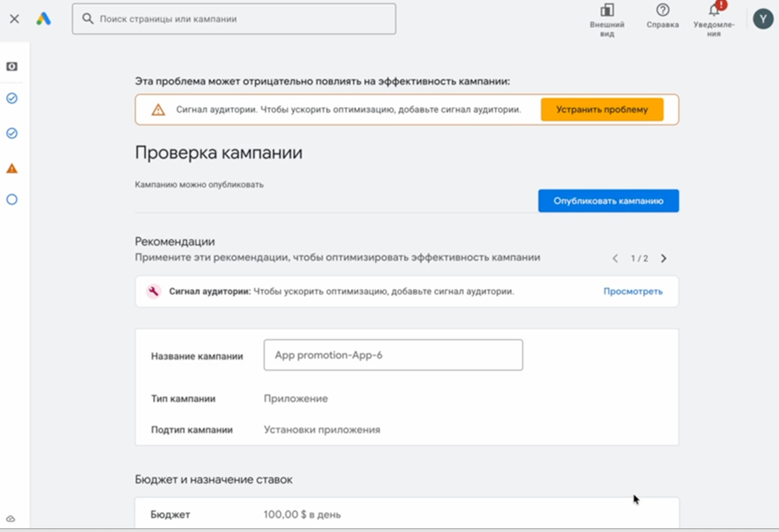Go to next recommendation with right chevron
779x532 pixels.
click(x=663, y=259)
